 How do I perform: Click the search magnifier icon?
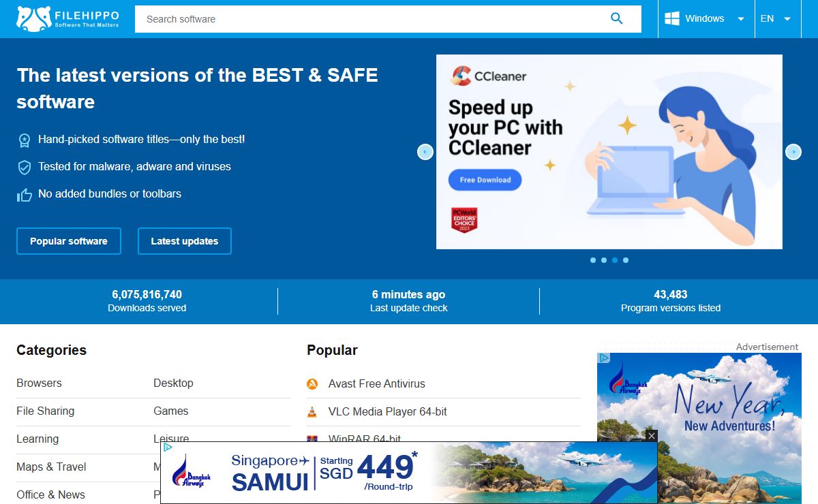tap(617, 18)
